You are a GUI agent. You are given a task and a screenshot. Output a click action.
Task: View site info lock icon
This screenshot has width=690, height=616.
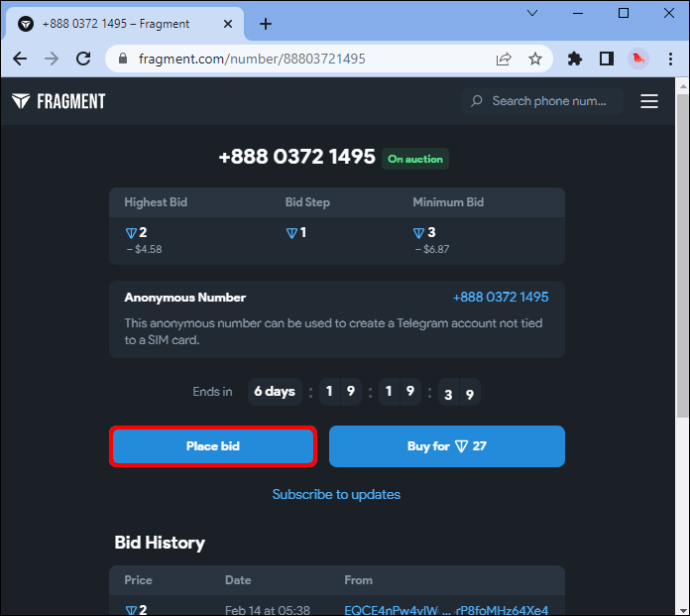(123, 58)
